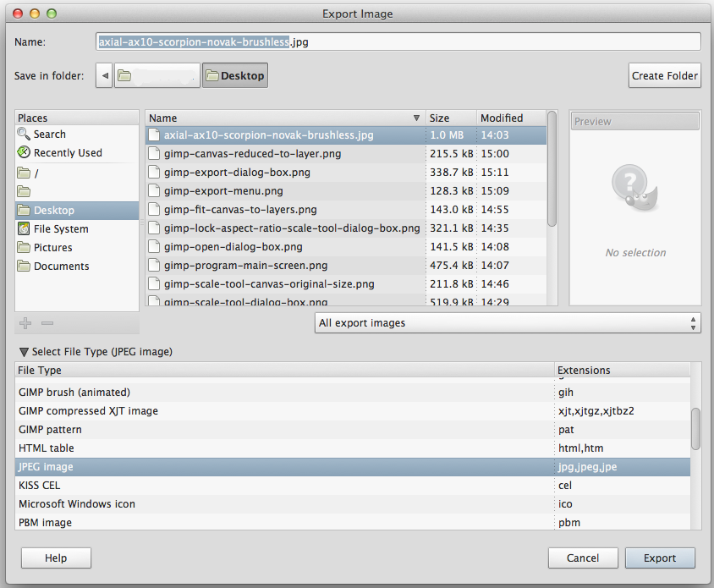This screenshot has height=588, width=714.
Task: Open the Documents folder in Places
Action: (x=61, y=267)
